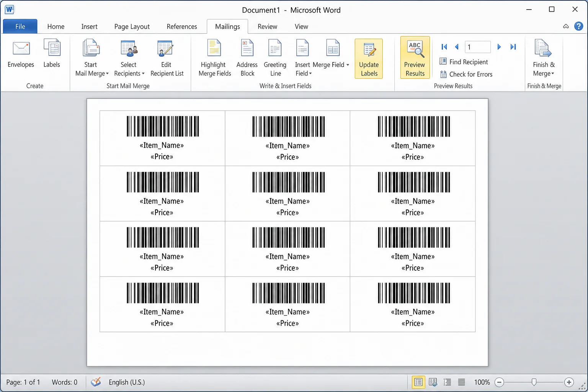Open Edit Recipient List
Viewport: 588px width, 392px height.
(x=167, y=59)
